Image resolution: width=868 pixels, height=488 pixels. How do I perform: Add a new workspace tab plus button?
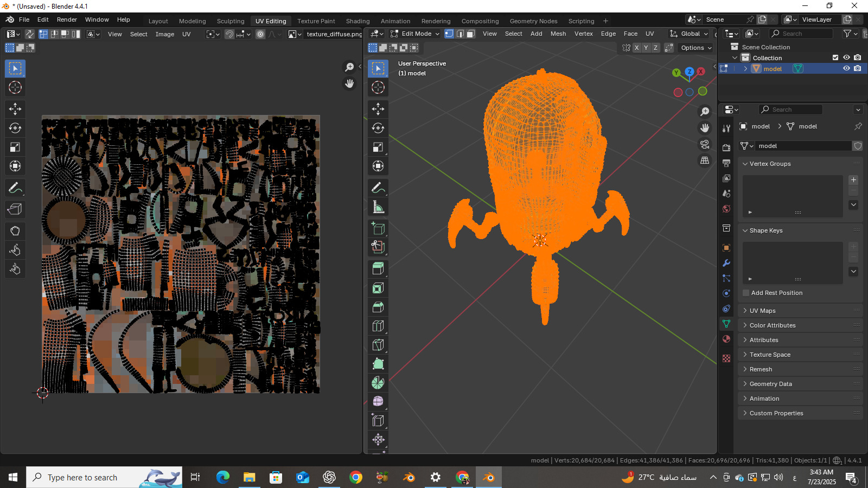click(606, 21)
